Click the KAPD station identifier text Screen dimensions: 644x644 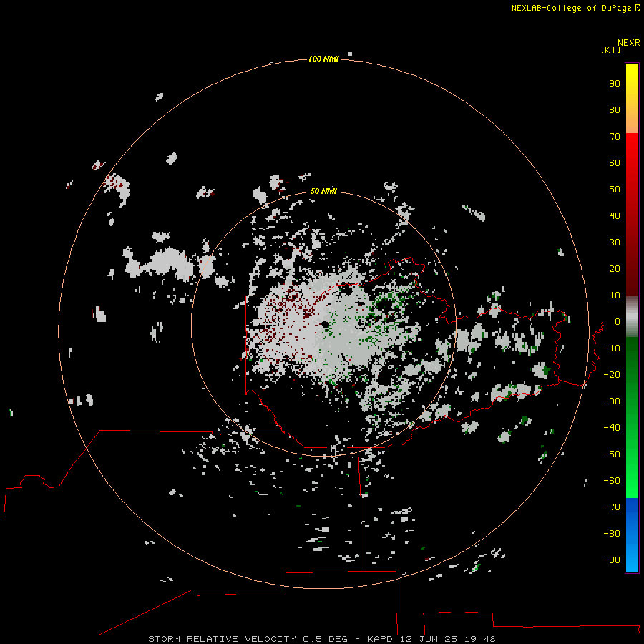381,639
